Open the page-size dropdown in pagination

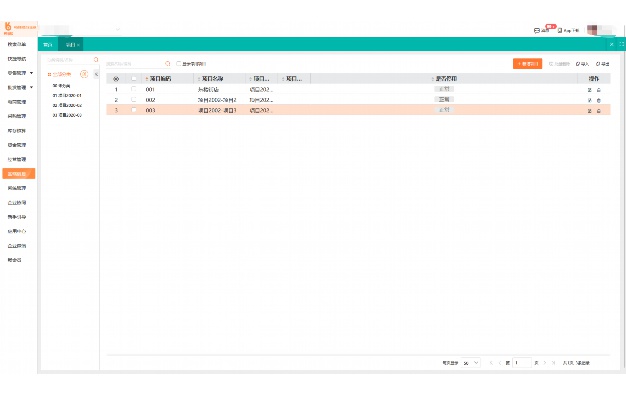point(471,363)
